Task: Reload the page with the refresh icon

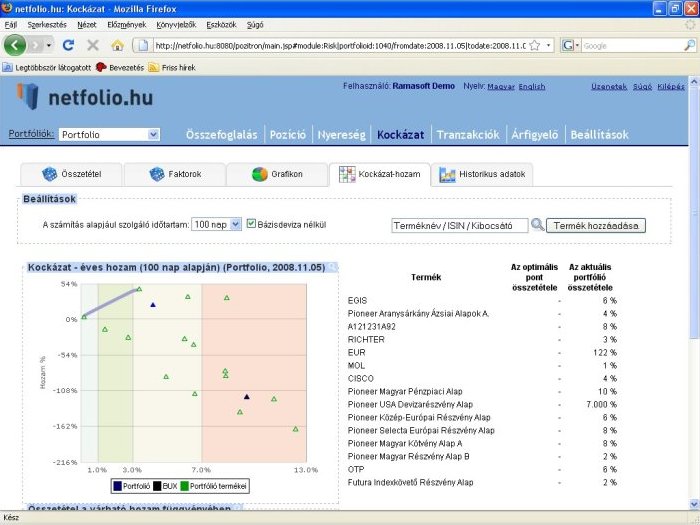Action: [68, 45]
